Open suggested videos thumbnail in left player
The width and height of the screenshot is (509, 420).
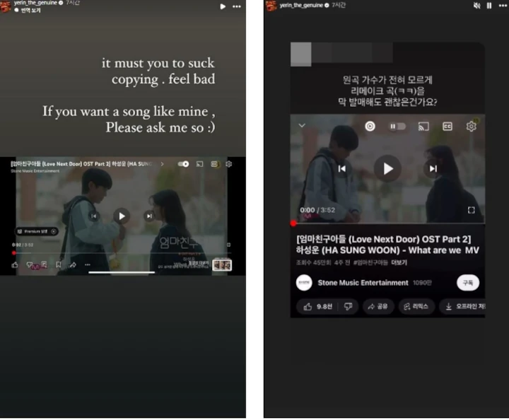[x=222, y=265]
